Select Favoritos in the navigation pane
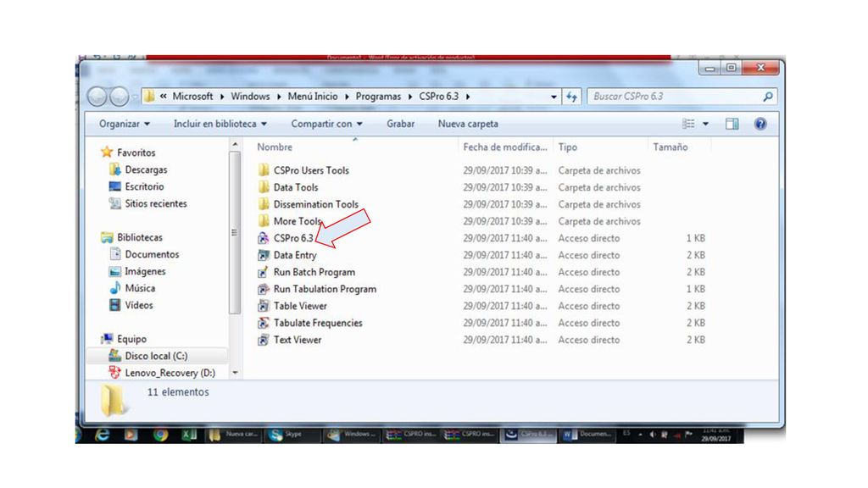The width and height of the screenshot is (868, 488). [x=136, y=152]
